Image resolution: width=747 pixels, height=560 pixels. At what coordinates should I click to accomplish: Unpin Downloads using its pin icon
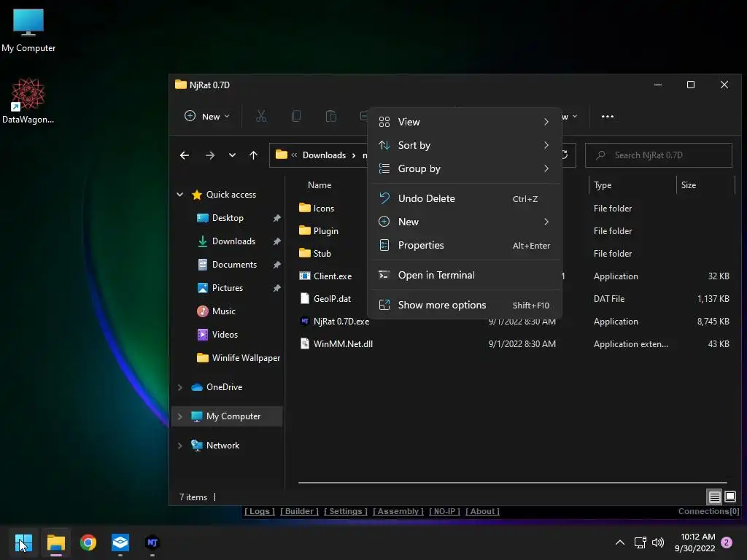pos(276,241)
